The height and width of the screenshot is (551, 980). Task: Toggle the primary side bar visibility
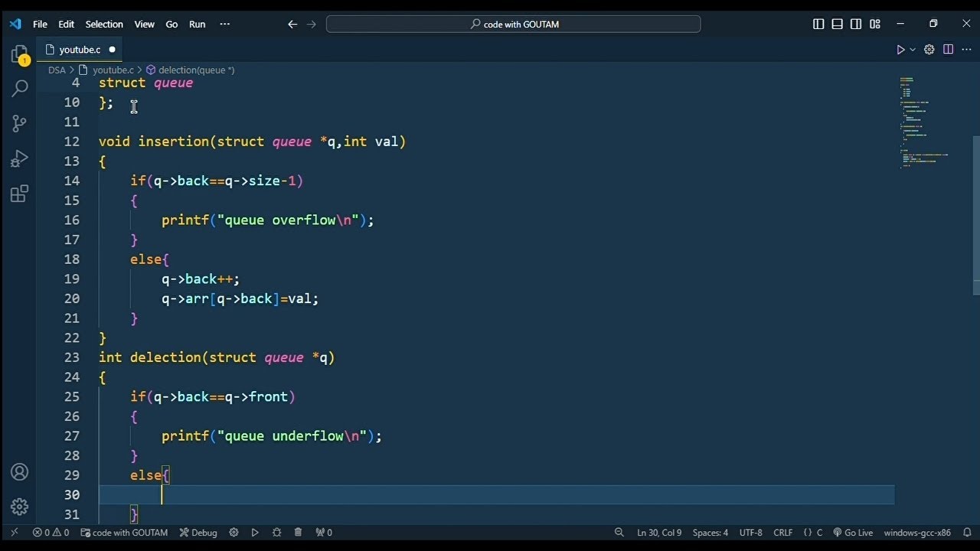818,24
